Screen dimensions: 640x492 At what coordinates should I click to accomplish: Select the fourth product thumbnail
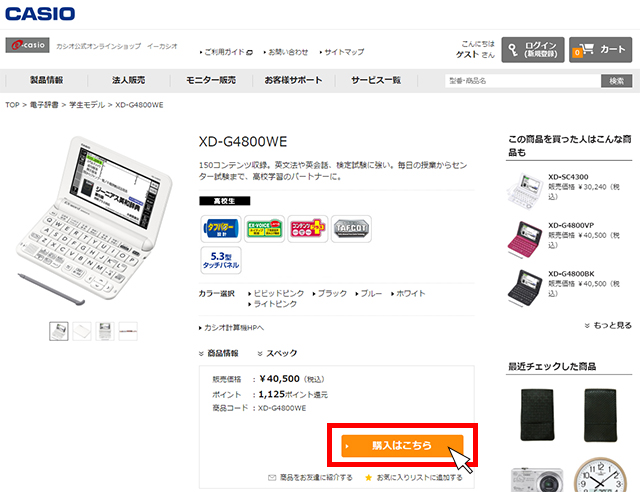128,331
